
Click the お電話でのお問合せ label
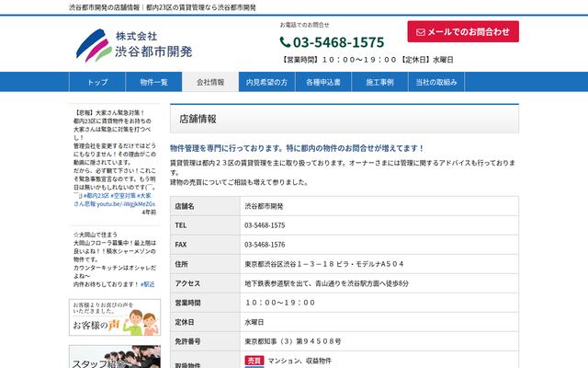point(304,25)
